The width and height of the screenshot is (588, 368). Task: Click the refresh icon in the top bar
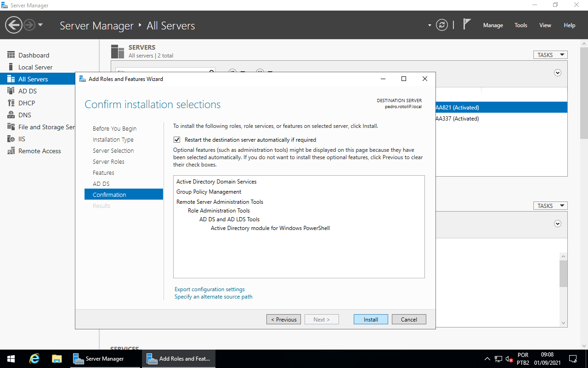point(442,25)
